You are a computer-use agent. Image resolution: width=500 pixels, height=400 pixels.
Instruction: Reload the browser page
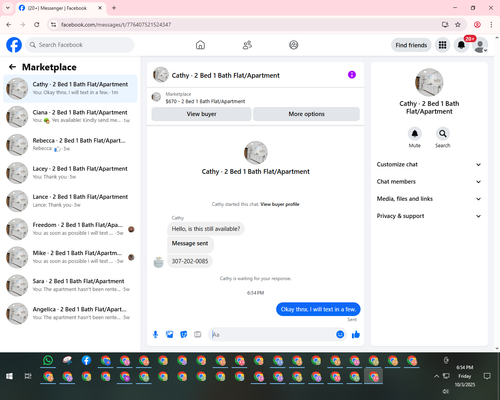tap(37, 25)
